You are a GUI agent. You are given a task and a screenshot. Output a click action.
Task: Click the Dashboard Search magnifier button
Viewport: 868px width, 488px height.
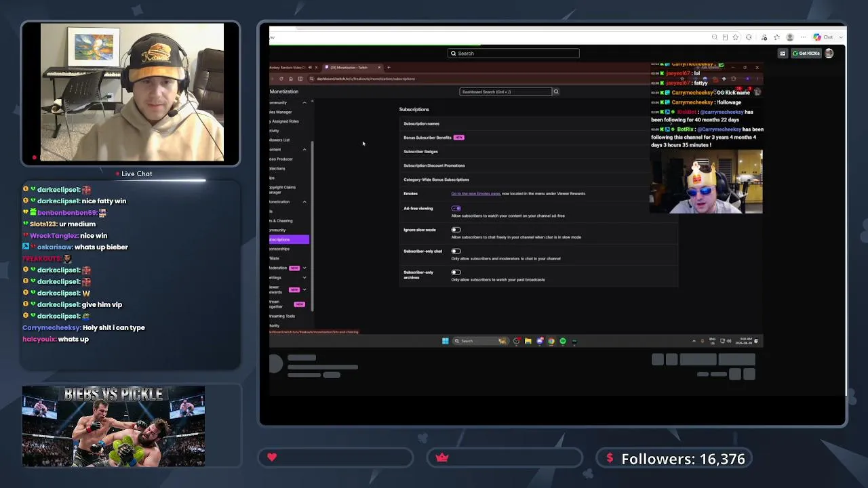pyautogui.click(x=555, y=91)
